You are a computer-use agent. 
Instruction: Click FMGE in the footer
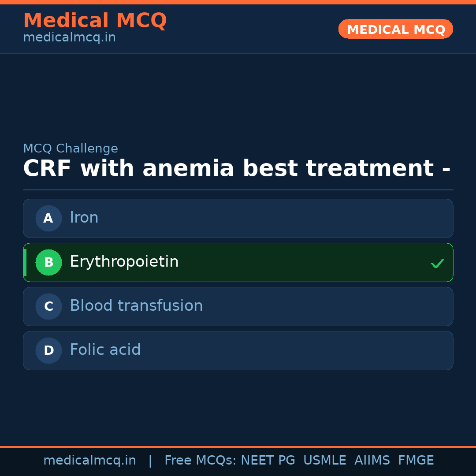point(416,461)
